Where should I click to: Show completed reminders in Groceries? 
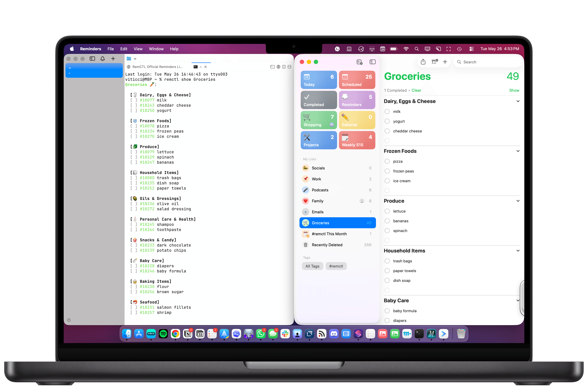[514, 91]
